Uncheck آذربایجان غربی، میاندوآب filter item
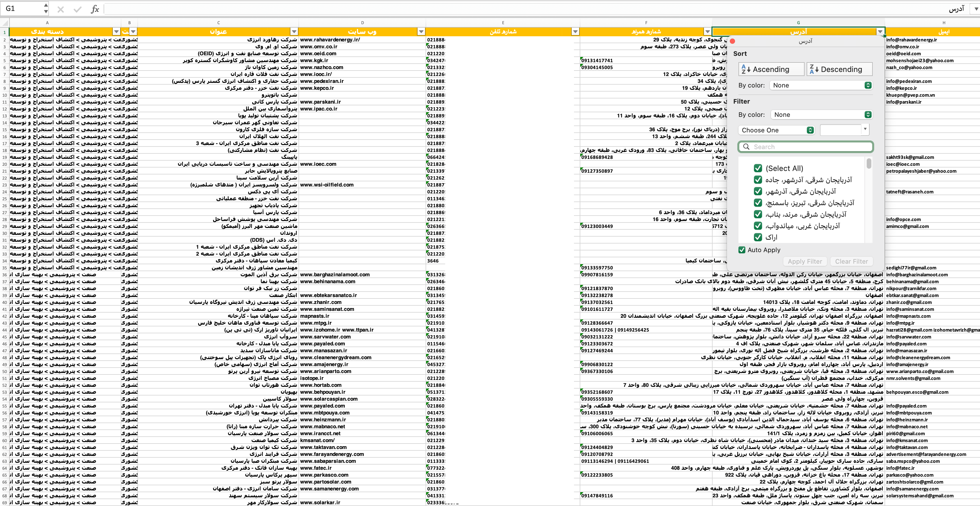This screenshot has width=980, height=506. coord(758,226)
